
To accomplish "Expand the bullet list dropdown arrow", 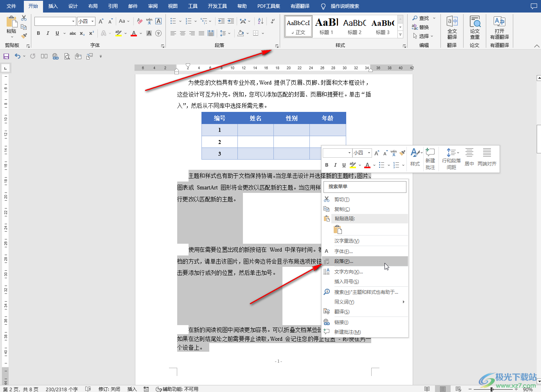I will pyautogui.click(x=180, y=21).
